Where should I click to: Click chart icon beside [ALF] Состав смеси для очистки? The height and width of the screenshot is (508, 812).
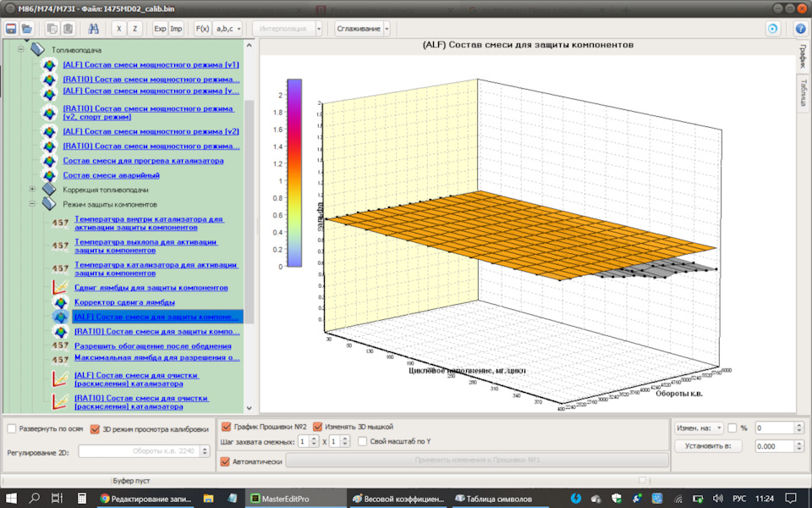[x=60, y=379]
